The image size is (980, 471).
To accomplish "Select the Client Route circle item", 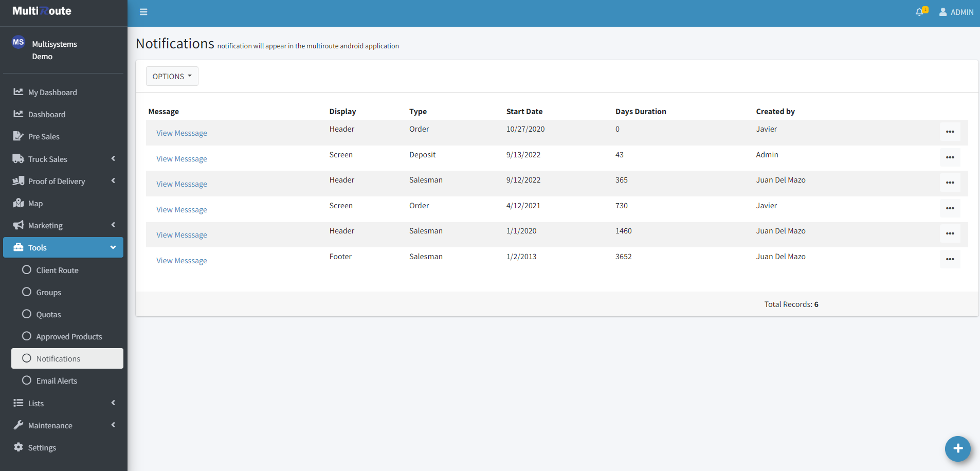I will (27, 270).
